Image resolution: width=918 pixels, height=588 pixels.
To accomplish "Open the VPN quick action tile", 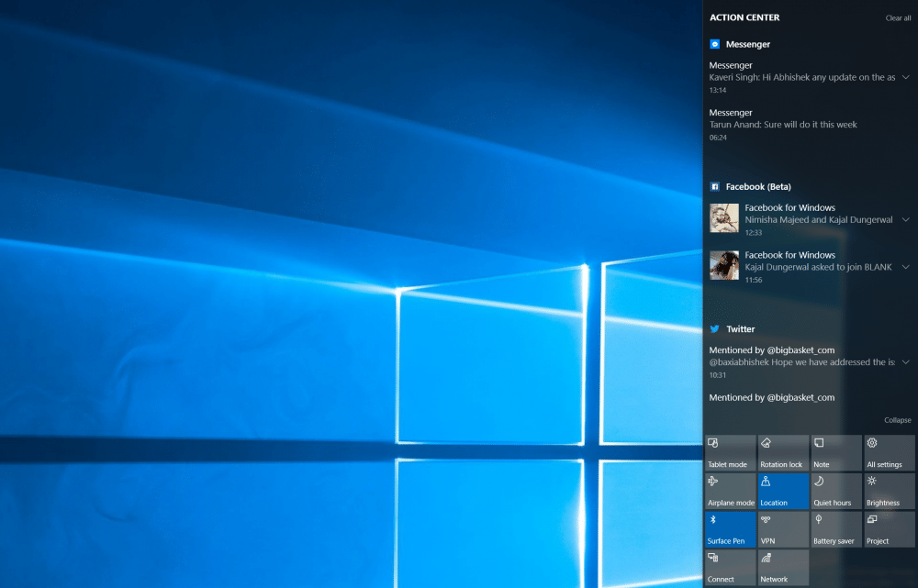I will 783,529.
